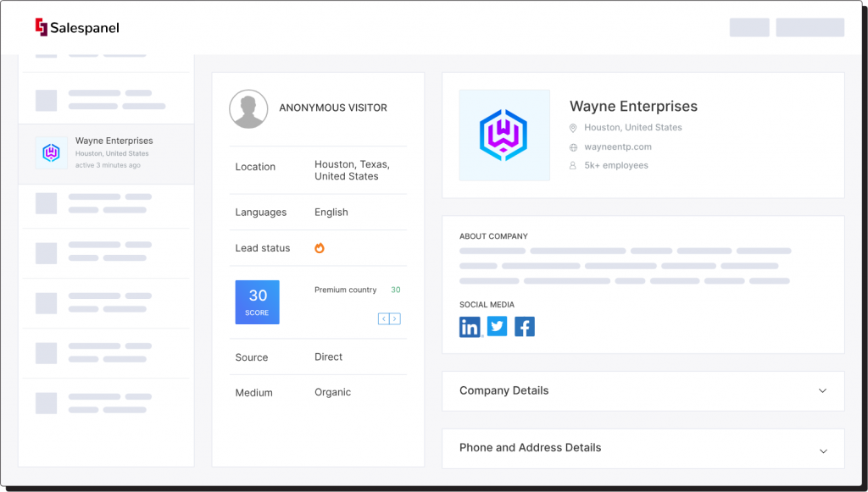The image size is (868, 492).
Task: Expand the Company Details section
Action: (821, 391)
